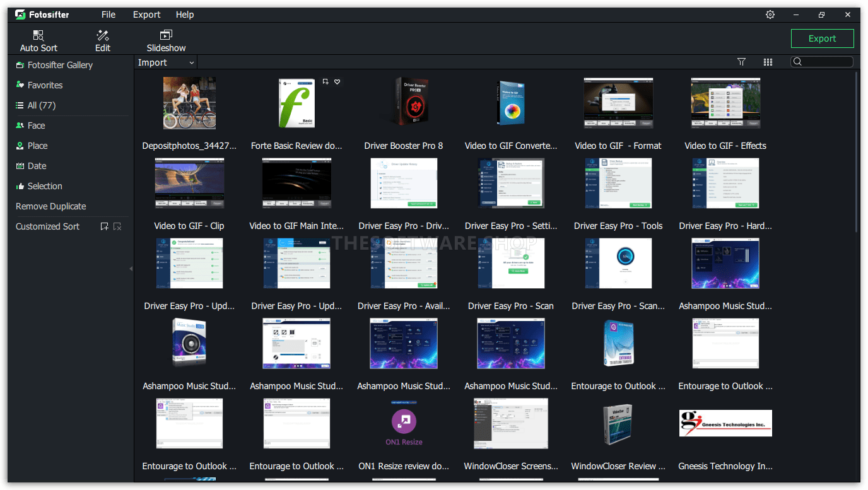Select Driver Booster Pro 8 thumbnail

(x=404, y=103)
